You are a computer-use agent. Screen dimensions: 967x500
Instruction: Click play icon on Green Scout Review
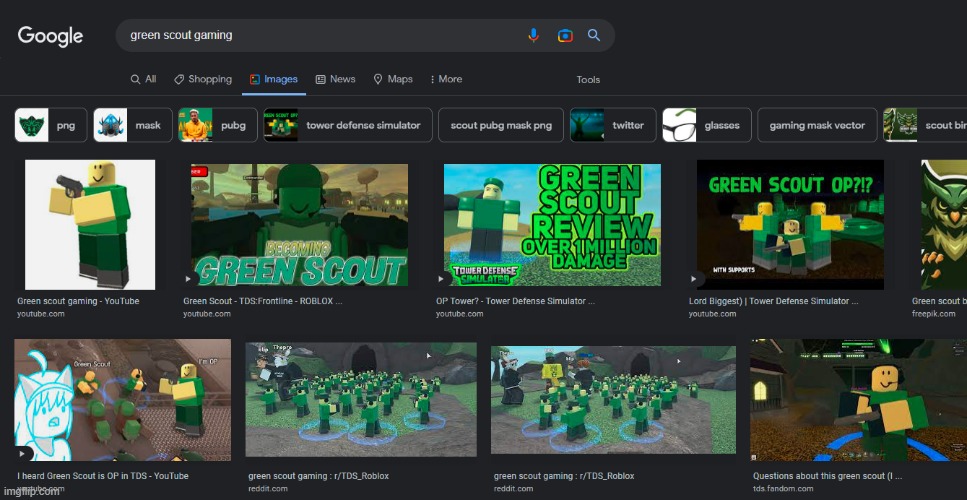(x=442, y=279)
